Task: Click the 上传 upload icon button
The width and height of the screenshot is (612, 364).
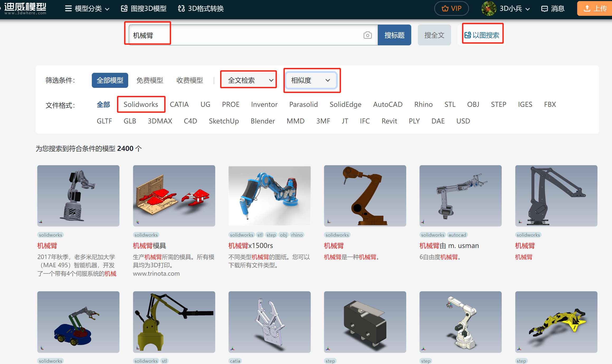Action: click(587, 8)
